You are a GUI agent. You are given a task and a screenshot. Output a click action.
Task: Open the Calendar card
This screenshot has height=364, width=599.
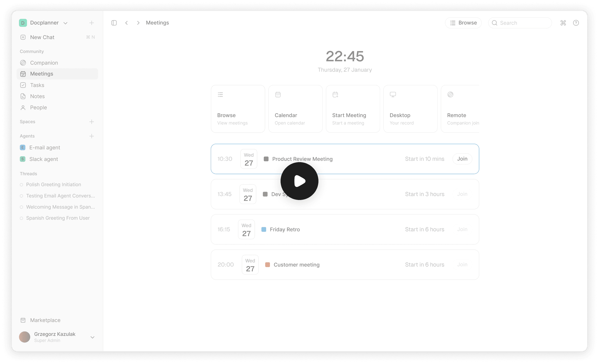[x=295, y=109]
